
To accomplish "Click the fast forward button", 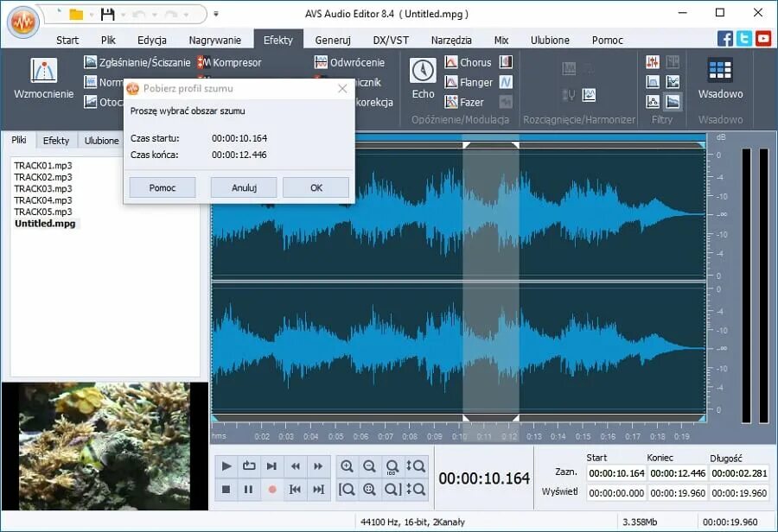I will [318, 466].
